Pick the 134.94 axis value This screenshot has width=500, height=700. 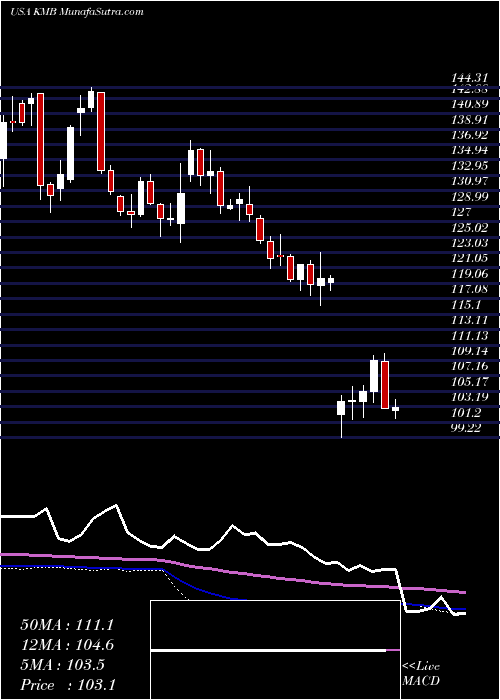472,150
